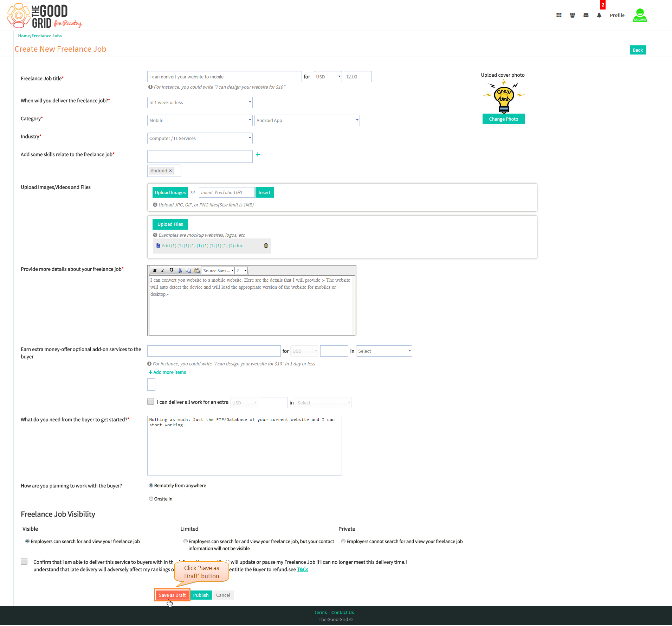
Task: Open the delivery time dropdown
Action: pos(200,102)
